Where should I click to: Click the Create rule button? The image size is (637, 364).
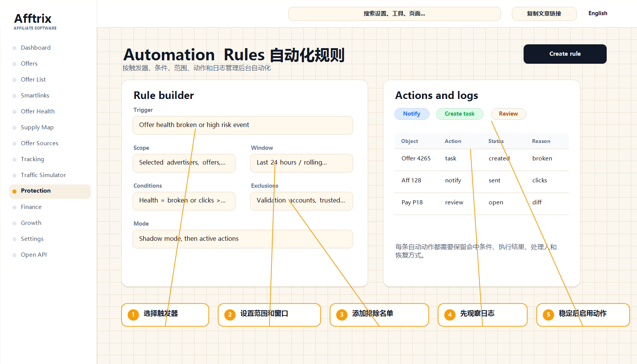pos(565,54)
